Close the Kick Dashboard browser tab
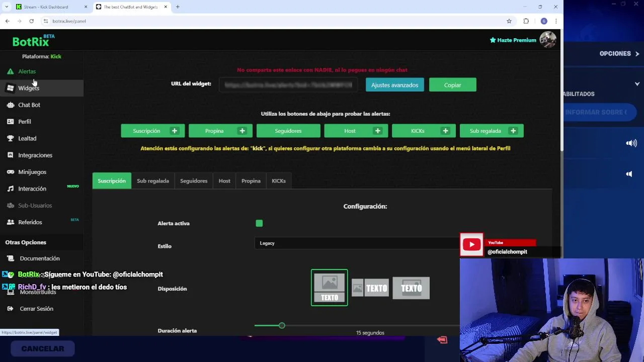Image resolution: width=644 pixels, height=362 pixels. point(86,7)
